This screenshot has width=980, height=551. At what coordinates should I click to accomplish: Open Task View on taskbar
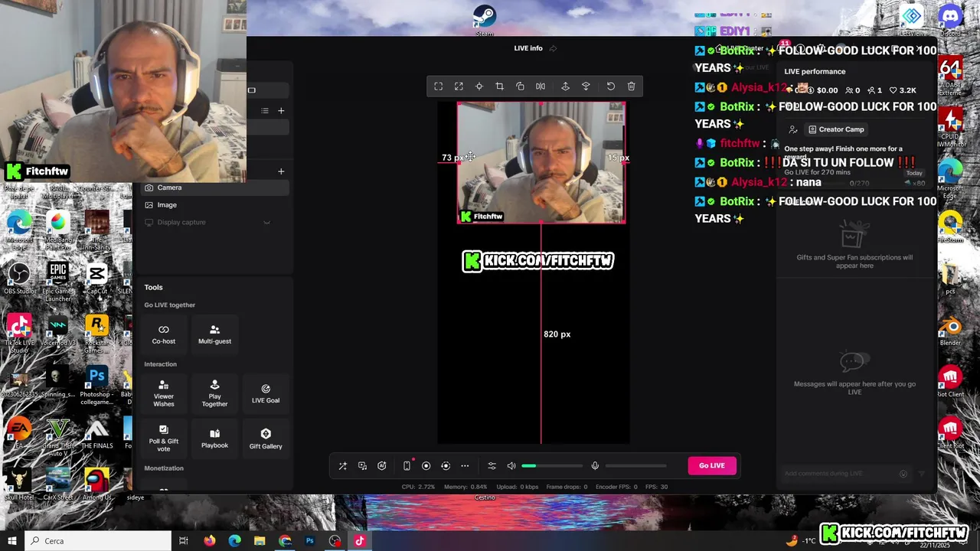(x=184, y=541)
